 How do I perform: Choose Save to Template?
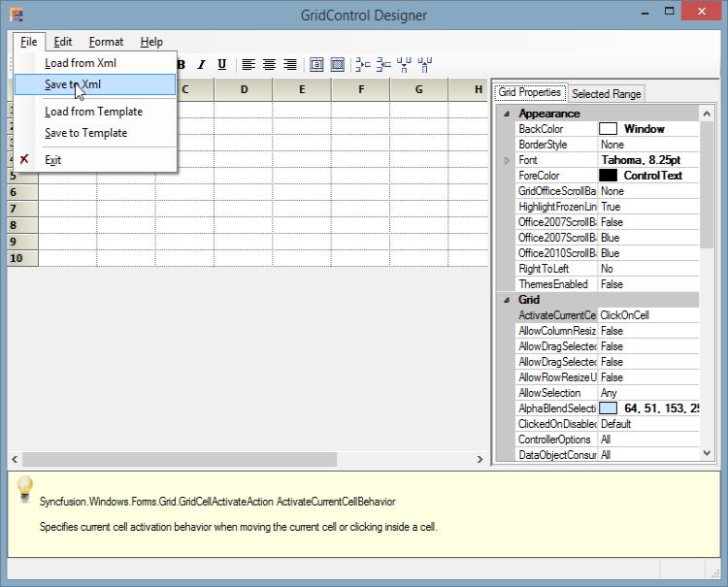click(95, 133)
